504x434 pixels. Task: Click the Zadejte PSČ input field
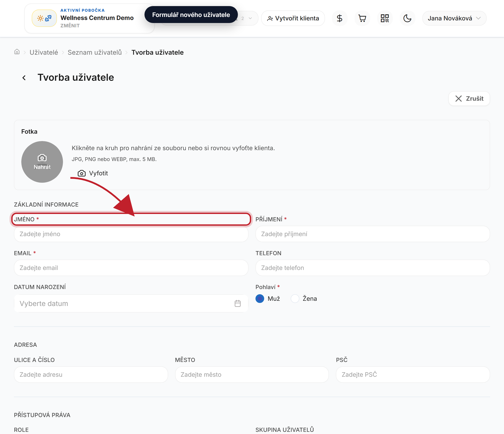click(413, 375)
